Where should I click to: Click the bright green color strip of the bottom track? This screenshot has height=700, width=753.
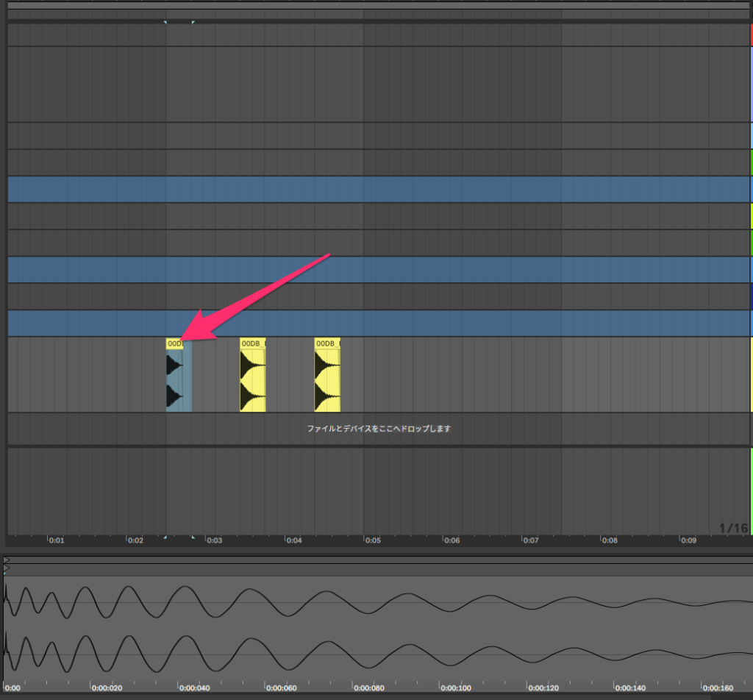751,490
